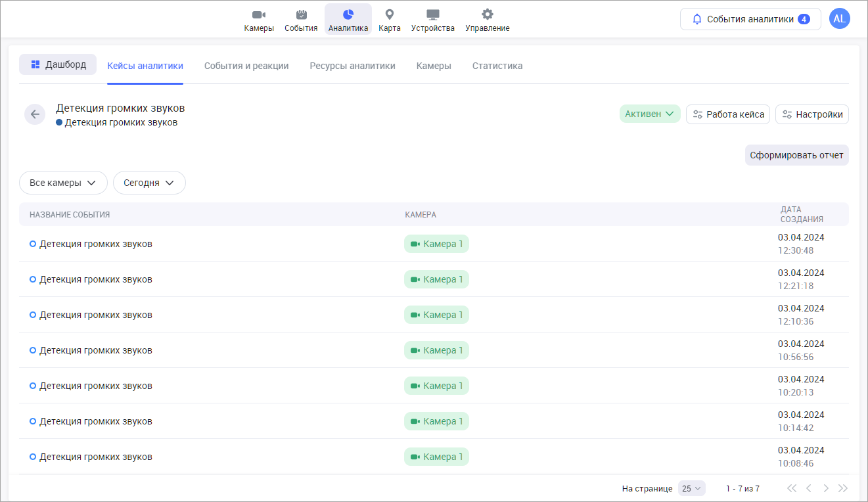Change rows per page dropdown (25)
The height and width of the screenshot is (502, 868).
coord(691,488)
